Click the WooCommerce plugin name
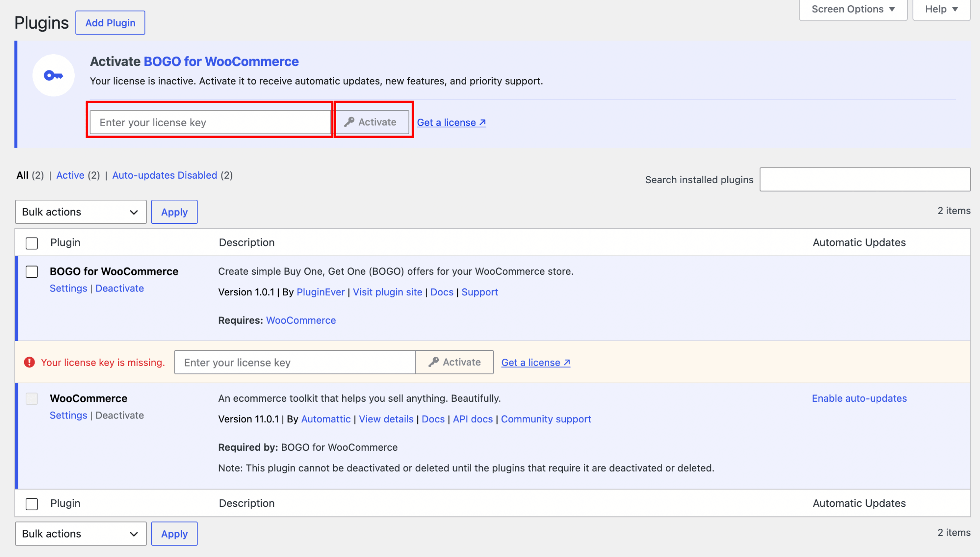This screenshot has width=980, height=557. pyautogui.click(x=88, y=399)
